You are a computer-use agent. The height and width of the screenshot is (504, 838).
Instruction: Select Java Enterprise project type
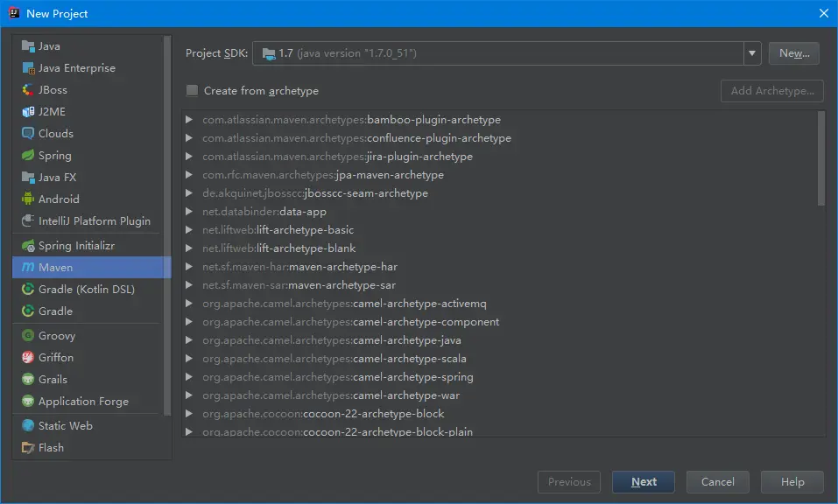[76, 68]
